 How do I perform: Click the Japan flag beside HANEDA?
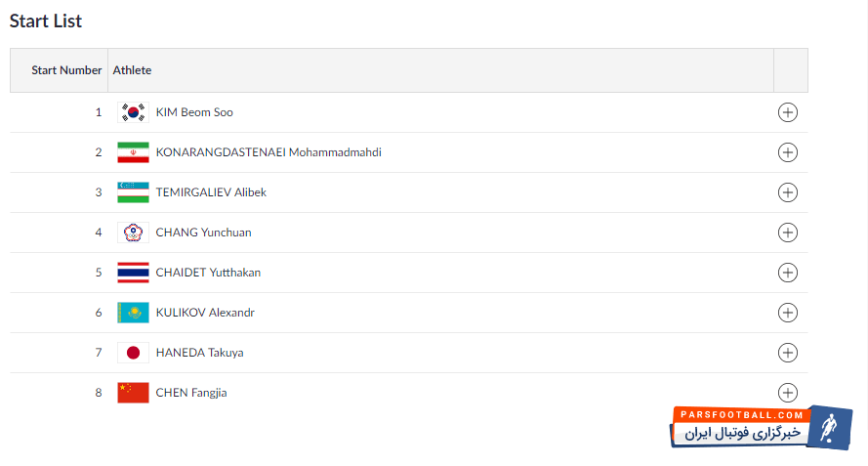tap(133, 353)
